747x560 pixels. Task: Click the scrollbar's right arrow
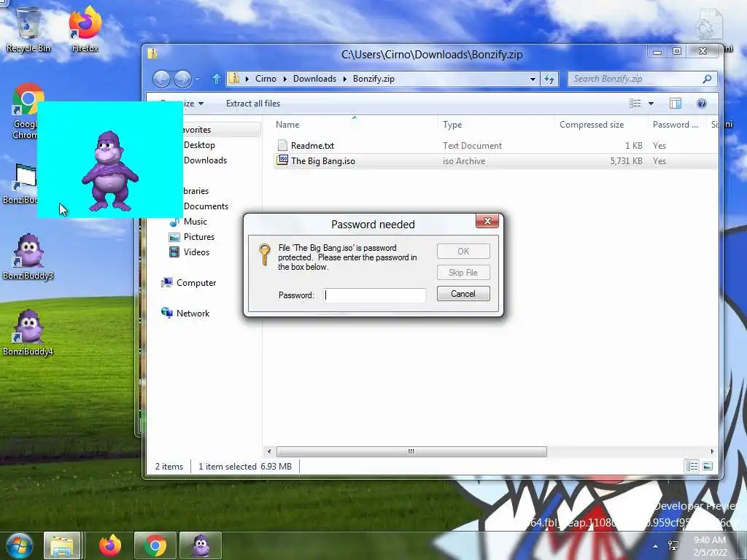pos(712,451)
